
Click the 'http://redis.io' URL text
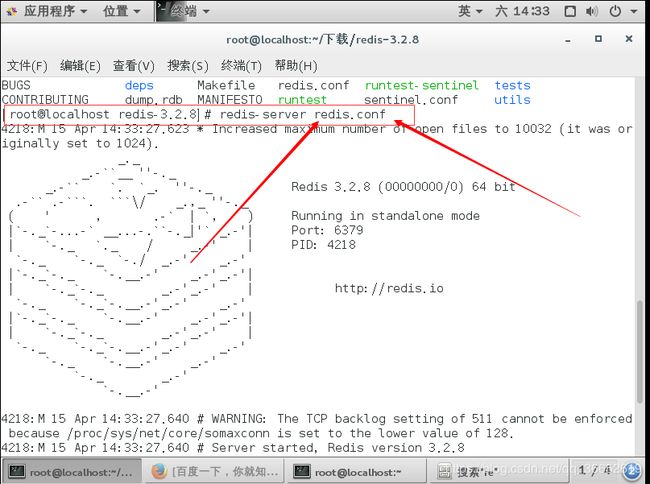(389, 288)
